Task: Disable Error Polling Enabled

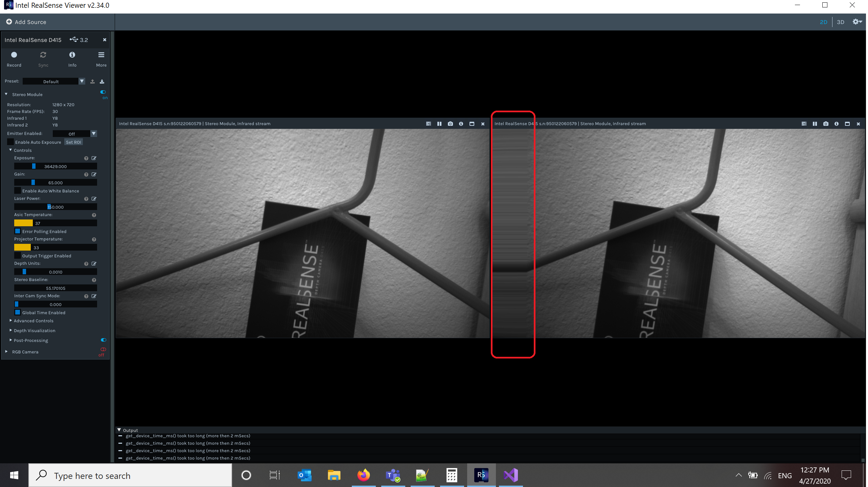Action: click(x=18, y=231)
